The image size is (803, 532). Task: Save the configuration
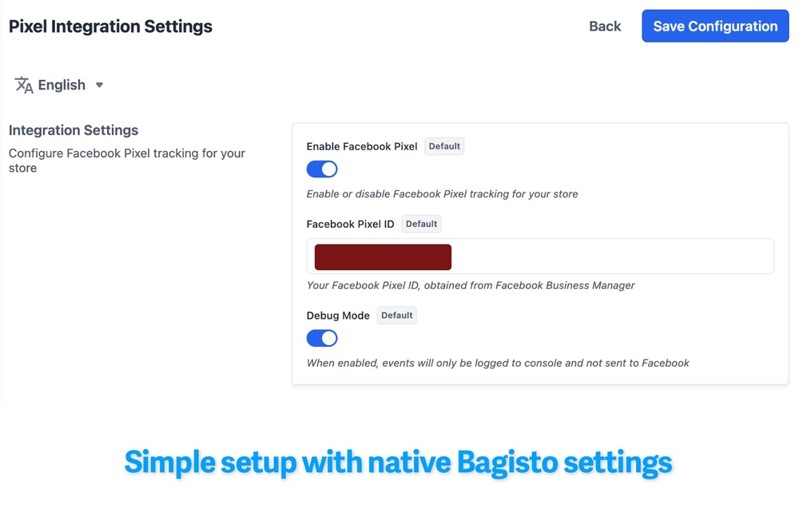pyautogui.click(x=715, y=26)
